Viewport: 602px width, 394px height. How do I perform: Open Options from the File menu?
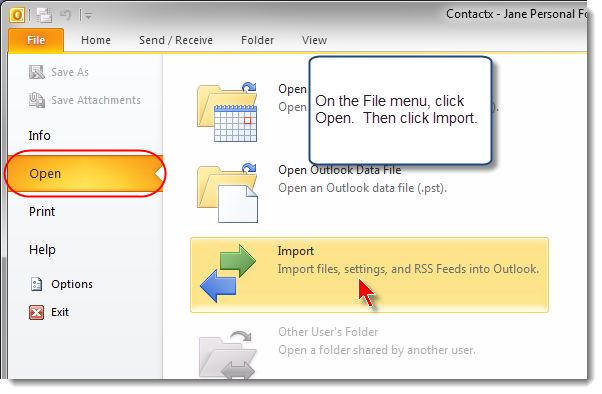[72, 284]
